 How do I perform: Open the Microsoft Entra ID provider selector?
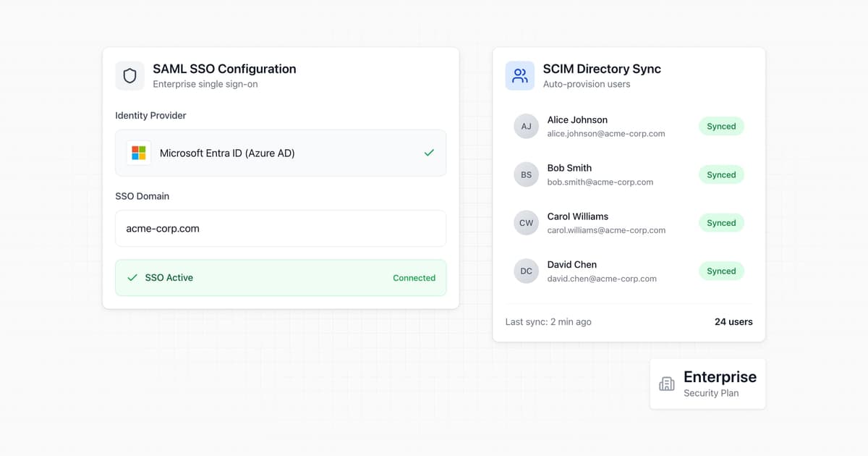281,153
